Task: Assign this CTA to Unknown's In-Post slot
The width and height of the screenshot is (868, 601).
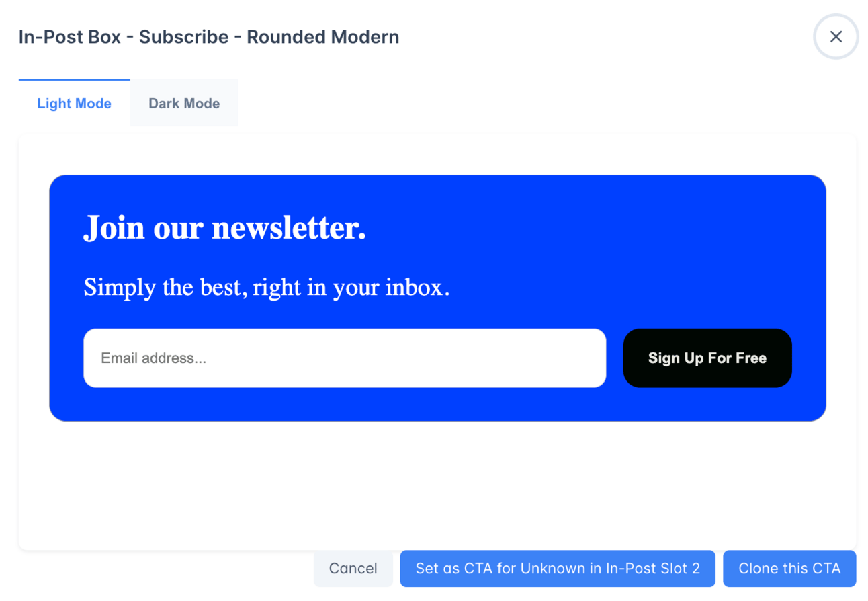Action: [557, 569]
